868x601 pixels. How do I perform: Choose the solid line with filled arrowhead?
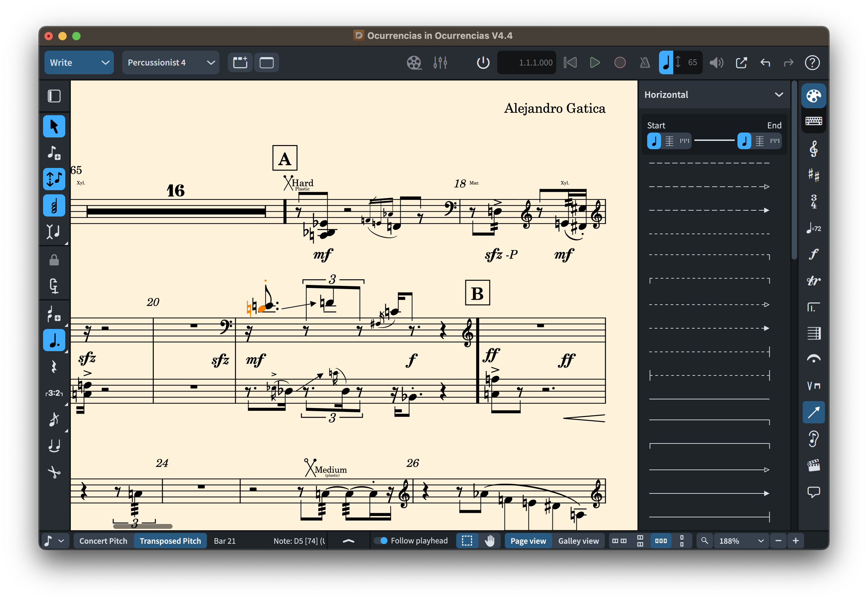(709, 493)
